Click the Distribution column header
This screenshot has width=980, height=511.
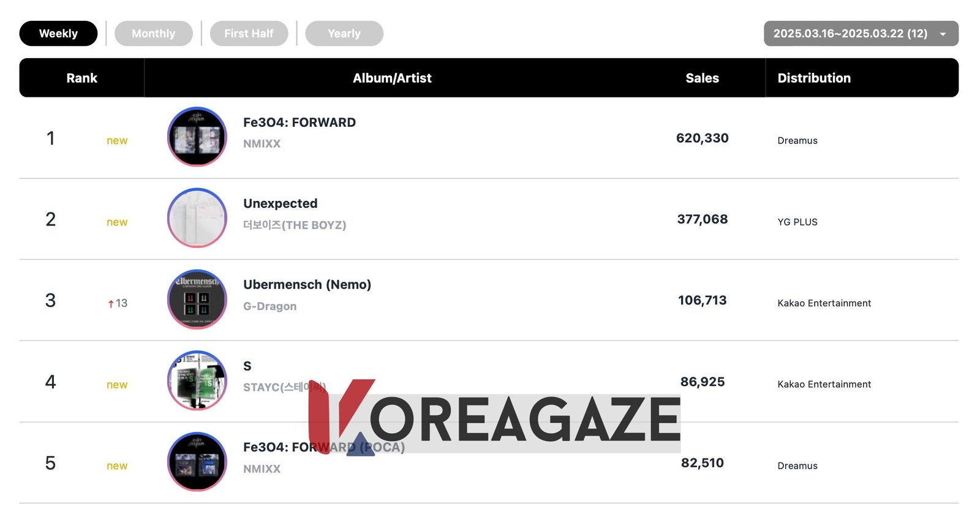click(814, 78)
